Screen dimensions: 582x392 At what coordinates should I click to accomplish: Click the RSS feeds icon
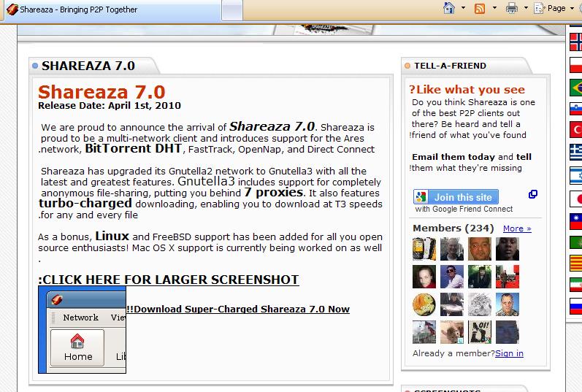click(x=480, y=8)
